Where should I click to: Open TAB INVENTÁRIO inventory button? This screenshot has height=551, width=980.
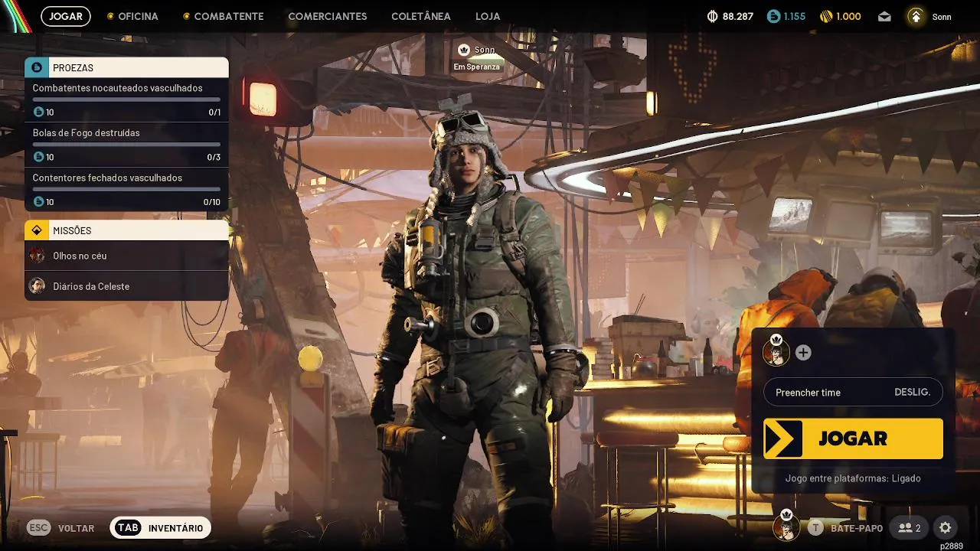click(160, 528)
